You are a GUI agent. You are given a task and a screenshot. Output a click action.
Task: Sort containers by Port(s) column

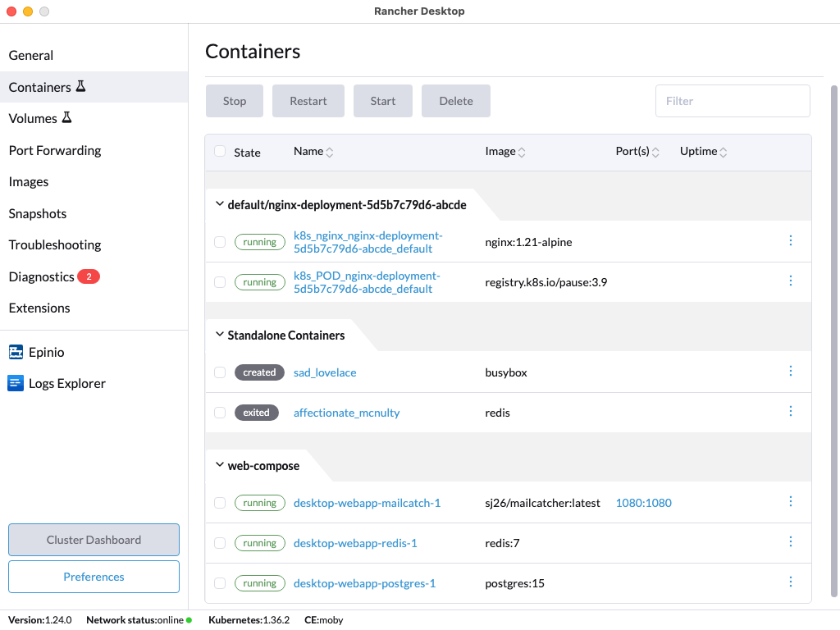coord(637,152)
